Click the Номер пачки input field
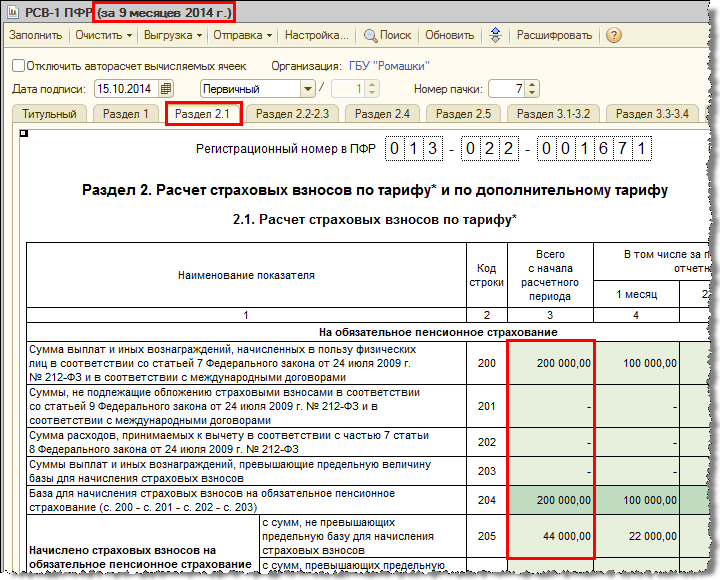The width and height of the screenshot is (720, 580). point(507,89)
